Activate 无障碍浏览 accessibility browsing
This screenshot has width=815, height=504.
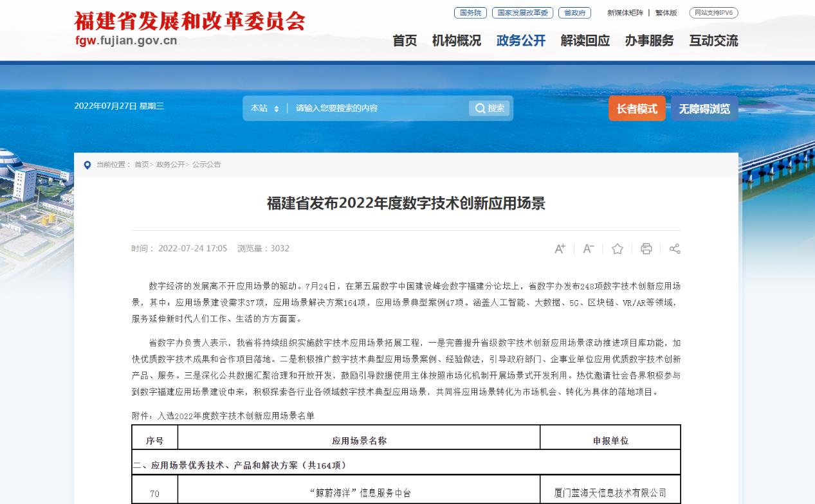pyautogui.click(x=704, y=108)
